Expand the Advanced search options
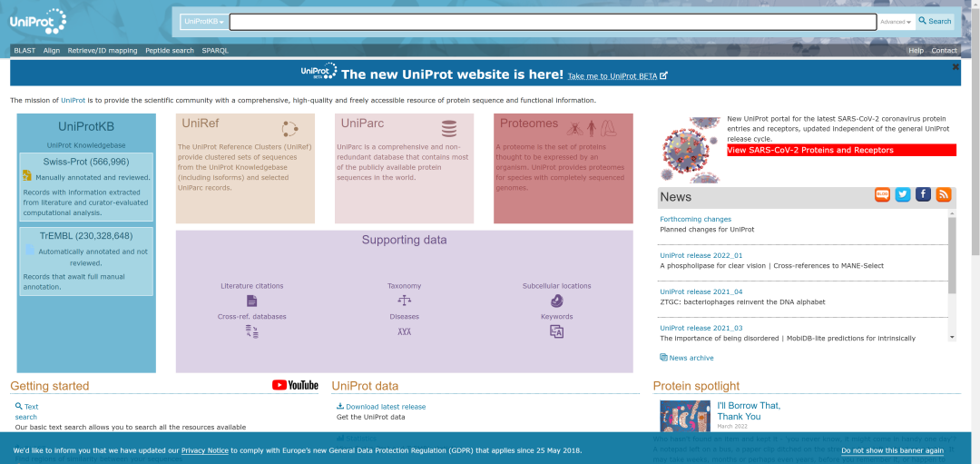980x464 pixels. (x=896, y=22)
